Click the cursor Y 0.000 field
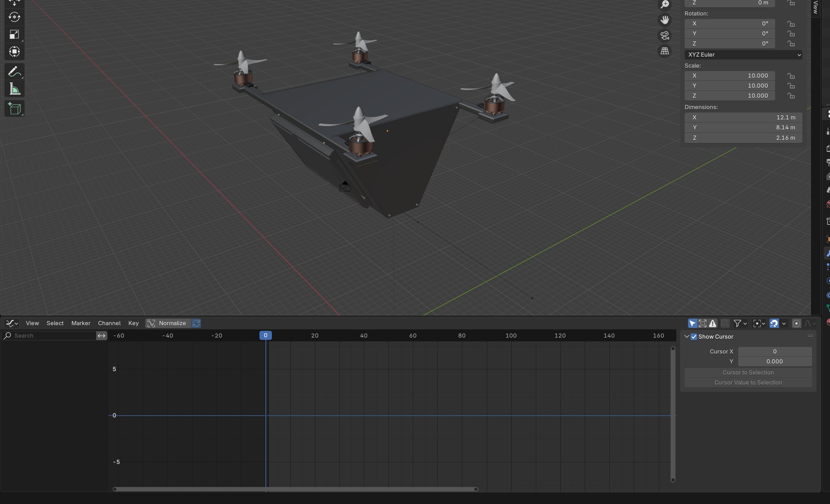Image resolution: width=830 pixels, height=504 pixels. click(x=775, y=361)
